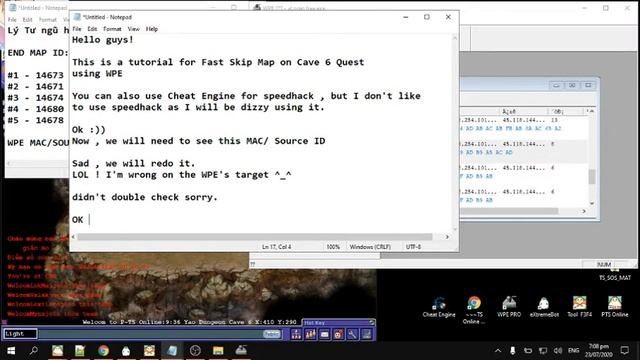
Task: Open volume control in system tray
Action: click(x=558, y=351)
